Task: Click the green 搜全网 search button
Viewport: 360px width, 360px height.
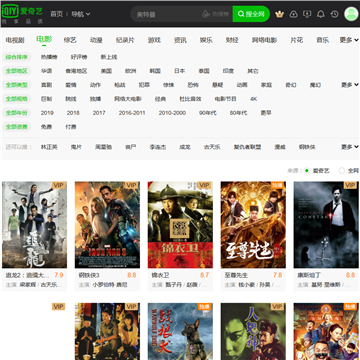Action: tap(251, 14)
